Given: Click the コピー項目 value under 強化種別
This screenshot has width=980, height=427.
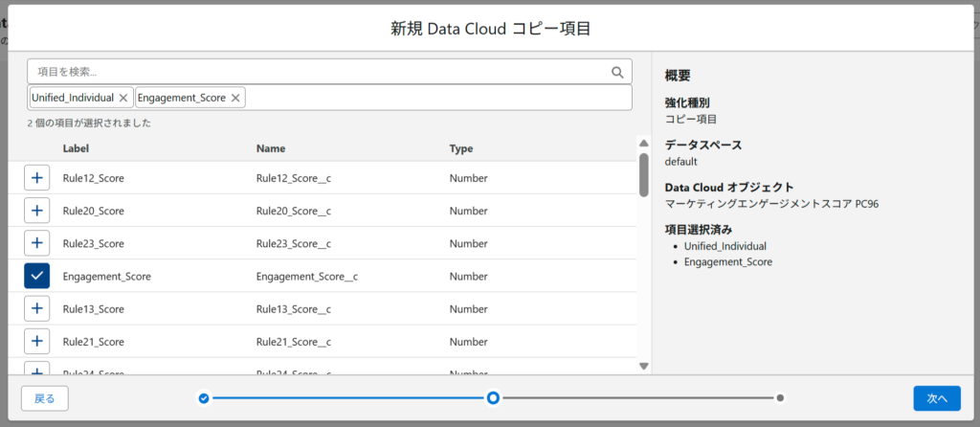Looking at the screenshot, I should point(690,118).
